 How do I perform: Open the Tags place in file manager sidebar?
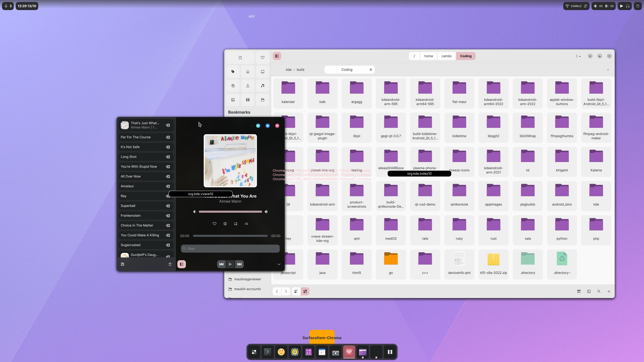click(x=233, y=72)
